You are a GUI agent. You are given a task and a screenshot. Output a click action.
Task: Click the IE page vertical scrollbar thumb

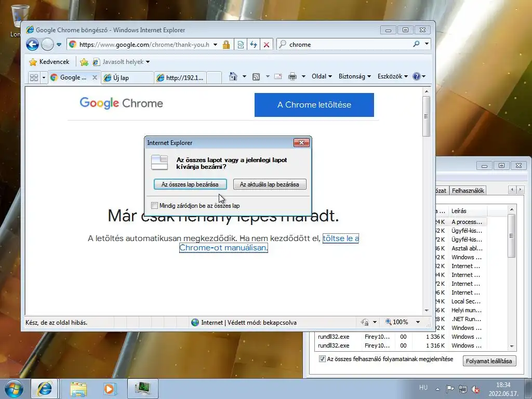(427, 116)
